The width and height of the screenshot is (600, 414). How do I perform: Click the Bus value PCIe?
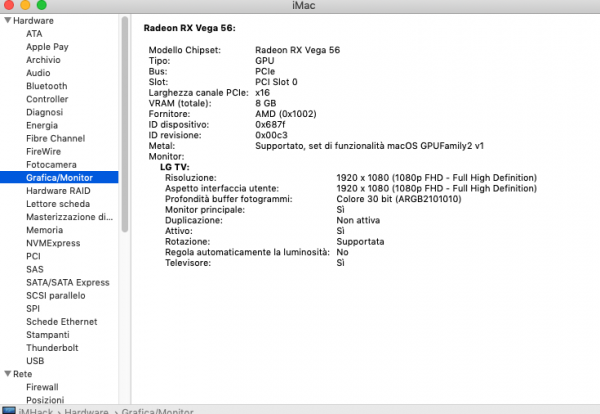[265, 72]
